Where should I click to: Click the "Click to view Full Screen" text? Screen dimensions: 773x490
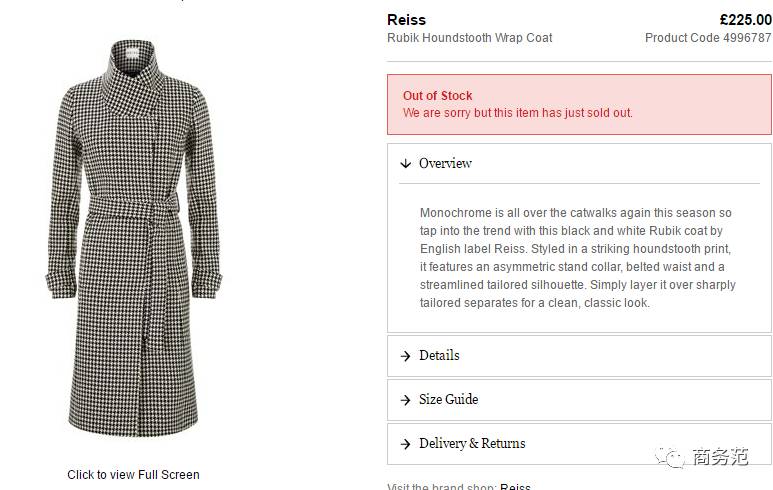click(x=133, y=475)
